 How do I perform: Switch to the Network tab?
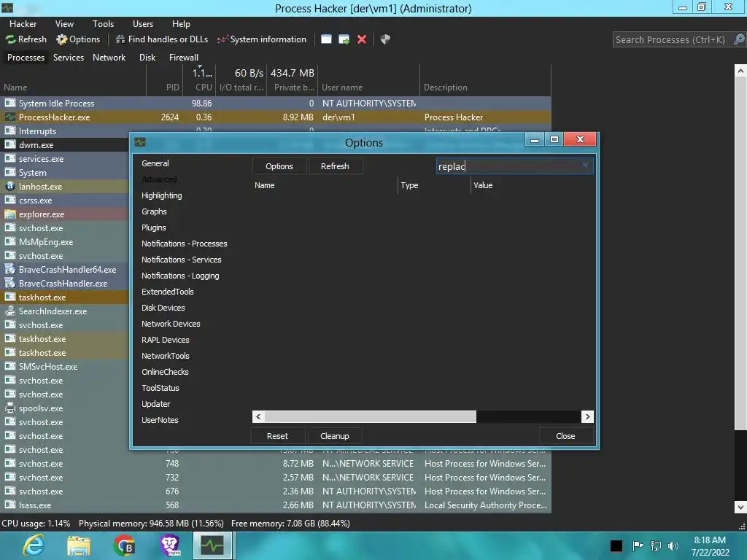(109, 58)
